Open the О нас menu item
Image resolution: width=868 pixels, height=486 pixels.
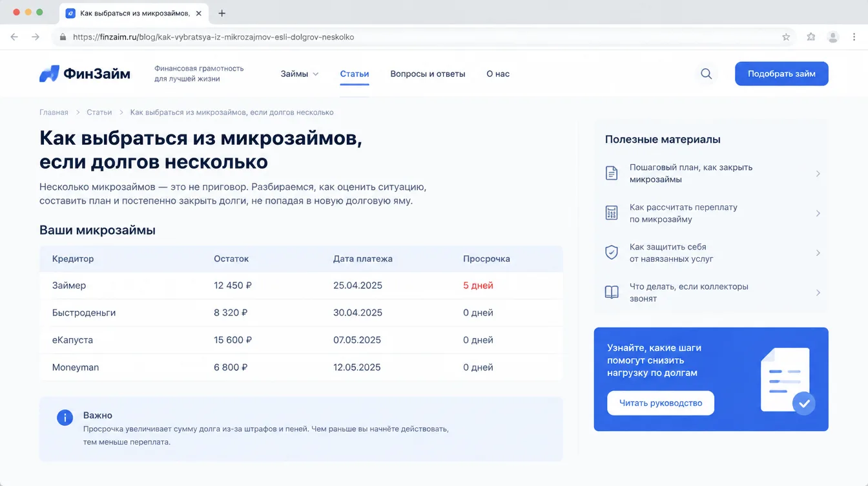498,74
